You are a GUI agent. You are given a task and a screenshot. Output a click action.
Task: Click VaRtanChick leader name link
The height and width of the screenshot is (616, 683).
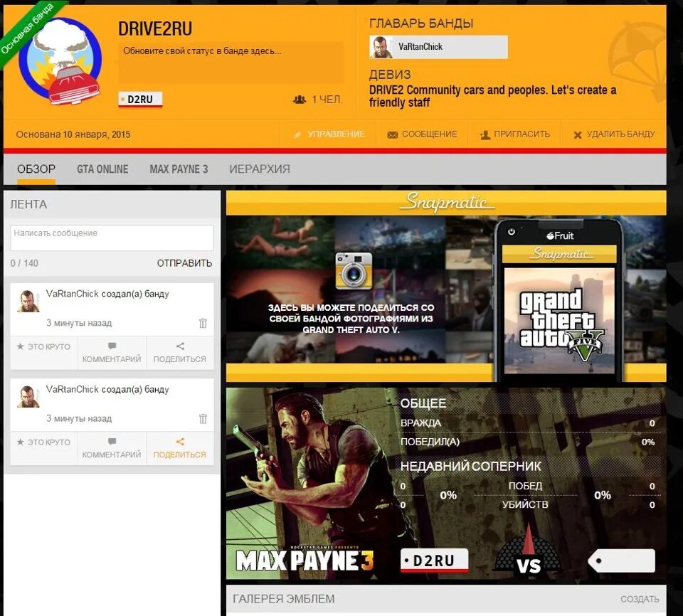(420, 47)
